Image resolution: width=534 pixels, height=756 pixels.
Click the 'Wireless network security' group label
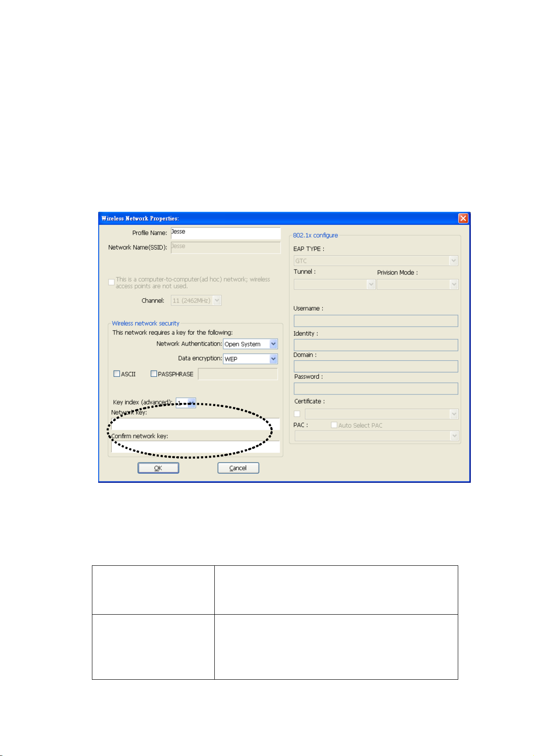146,323
